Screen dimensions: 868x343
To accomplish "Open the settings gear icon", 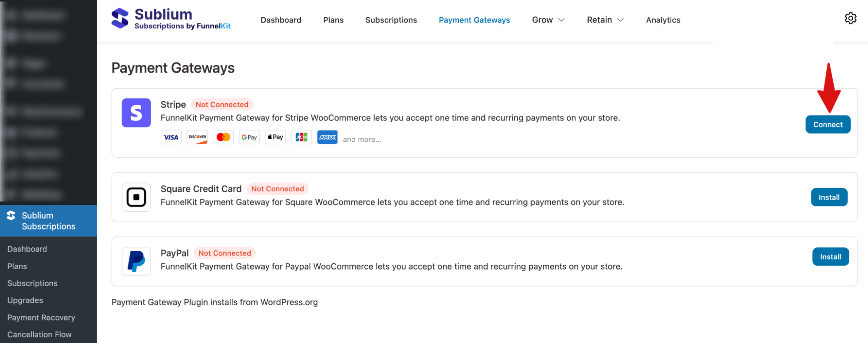I will (x=851, y=18).
